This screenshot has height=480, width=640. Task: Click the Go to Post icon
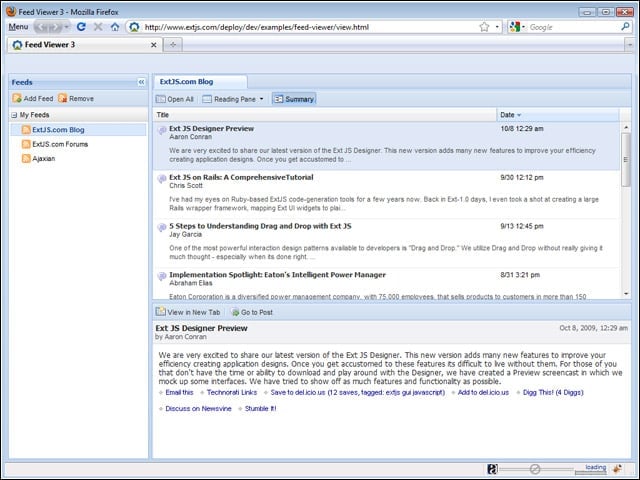coord(236,313)
